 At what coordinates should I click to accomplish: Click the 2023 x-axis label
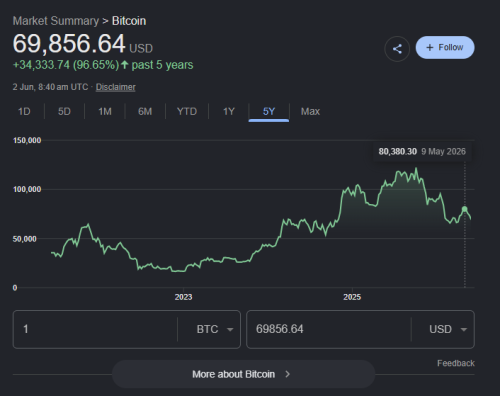tap(183, 297)
